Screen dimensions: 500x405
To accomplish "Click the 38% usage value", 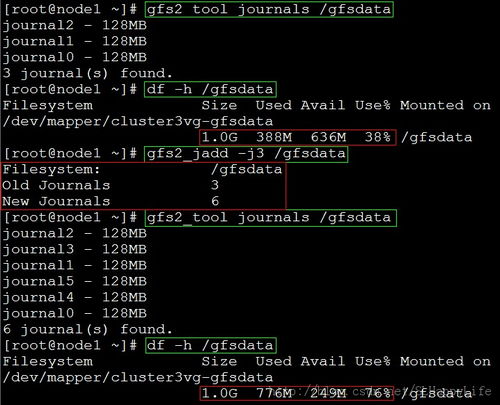I will tap(377, 137).
